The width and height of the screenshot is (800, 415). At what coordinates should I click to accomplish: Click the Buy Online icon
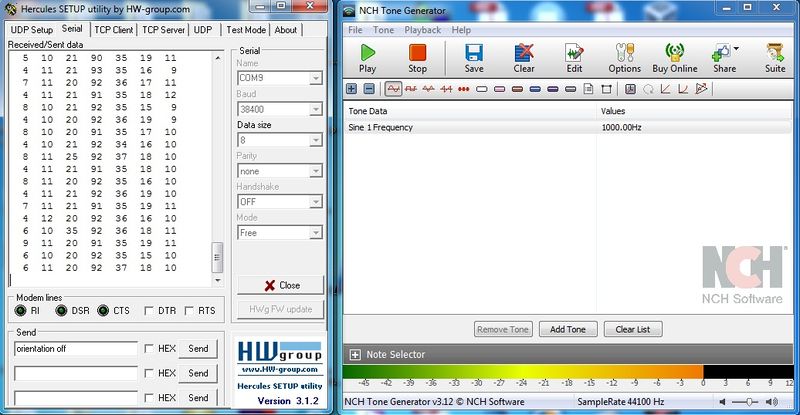click(674, 53)
